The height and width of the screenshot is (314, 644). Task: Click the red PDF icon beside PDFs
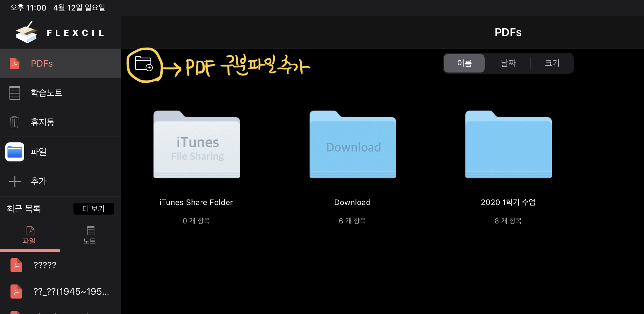tap(14, 64)
